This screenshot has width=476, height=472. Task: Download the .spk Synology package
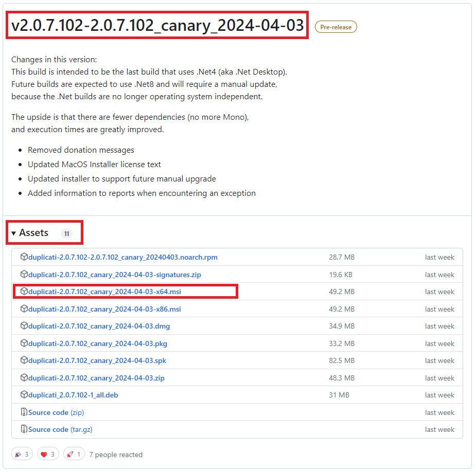pyautogui.click(x=97, y=360)
